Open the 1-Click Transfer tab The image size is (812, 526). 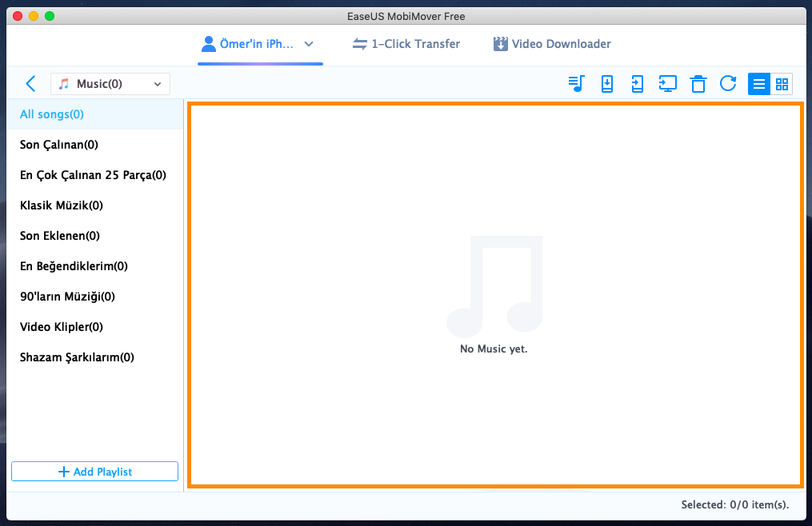pyautogui.click(x=406, y=44)
